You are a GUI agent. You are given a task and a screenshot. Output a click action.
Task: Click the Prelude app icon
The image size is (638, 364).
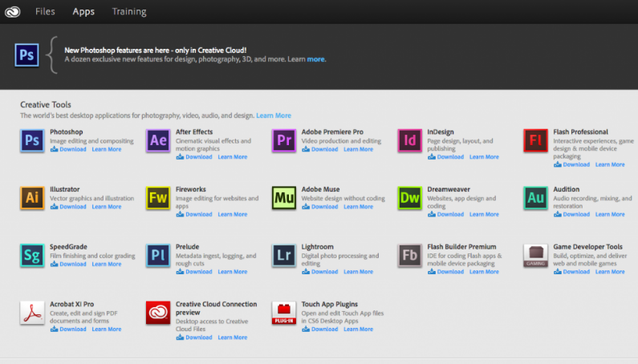pos(158,256)
